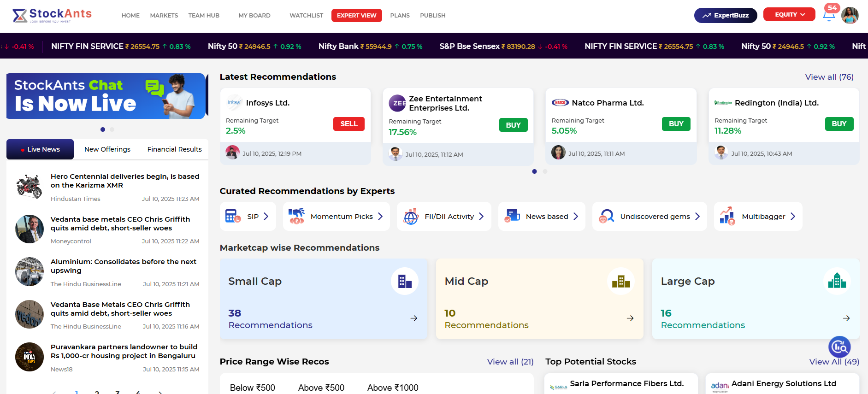Open the WATCHLIST menu item
The width and height of the screenshot is (868, 394).
click(x=307, y=15)
